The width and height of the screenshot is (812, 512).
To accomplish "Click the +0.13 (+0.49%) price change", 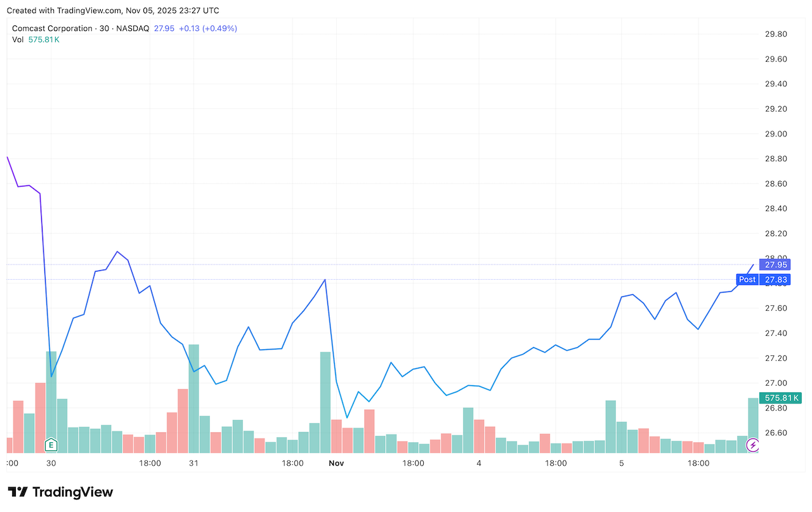I will tap(208, 29).
